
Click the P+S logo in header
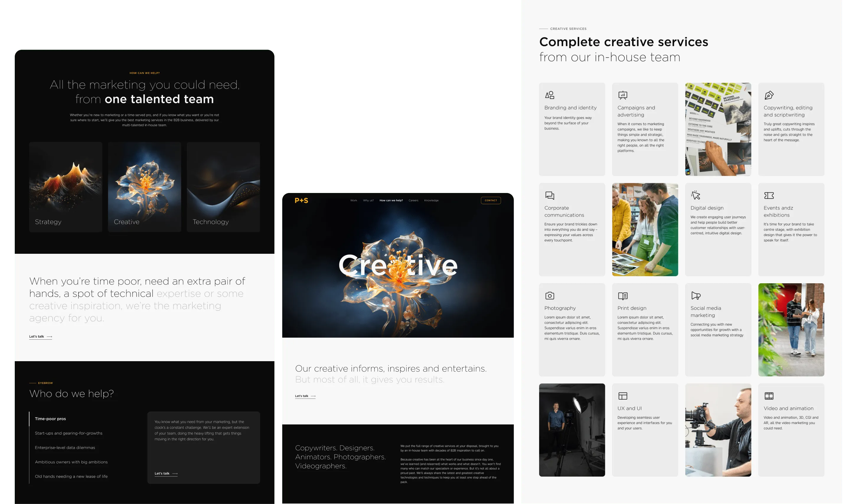tap(301, 201)
